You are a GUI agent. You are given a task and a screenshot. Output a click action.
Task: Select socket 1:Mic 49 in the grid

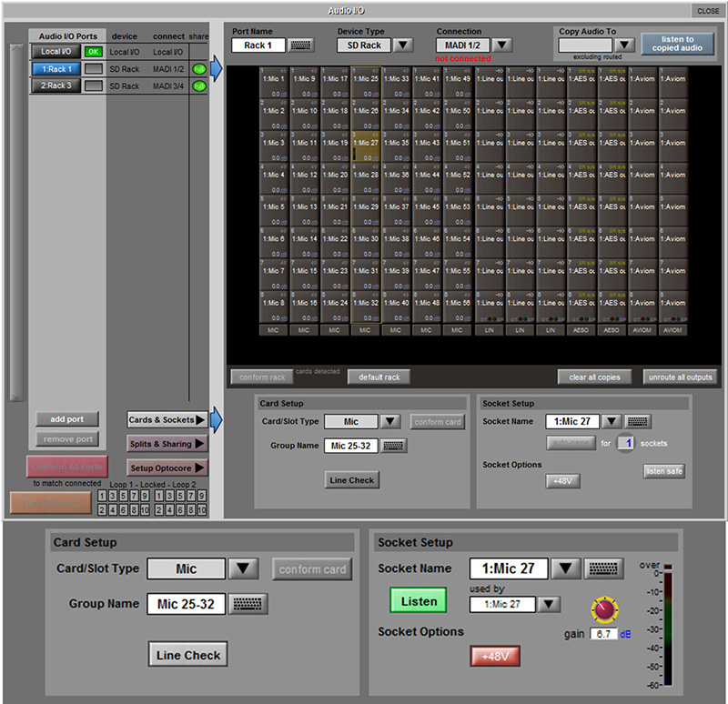[458, 82]
